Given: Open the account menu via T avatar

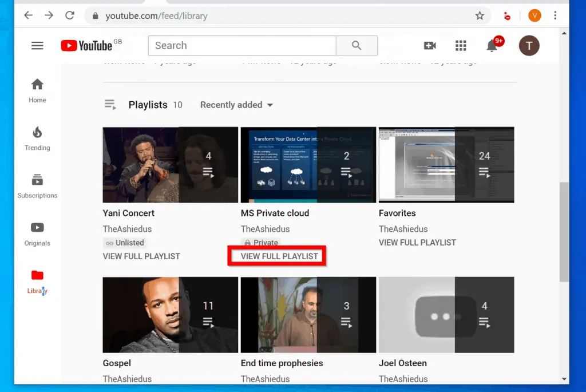Looking at the screenshot, I should coord(529,46).
